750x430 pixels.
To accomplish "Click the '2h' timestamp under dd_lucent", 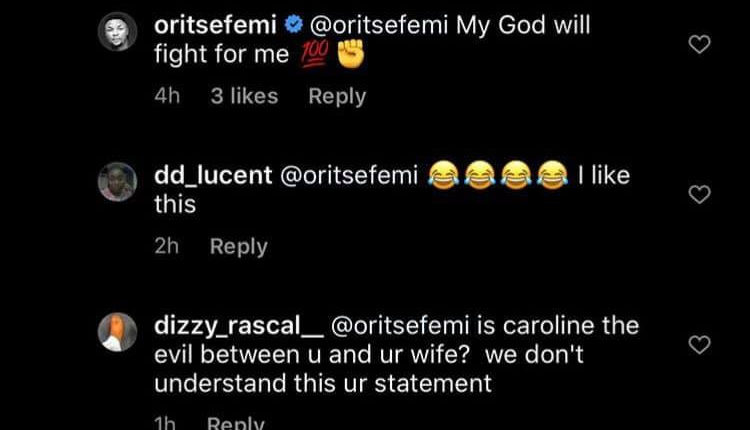I will tap(166, 247).
